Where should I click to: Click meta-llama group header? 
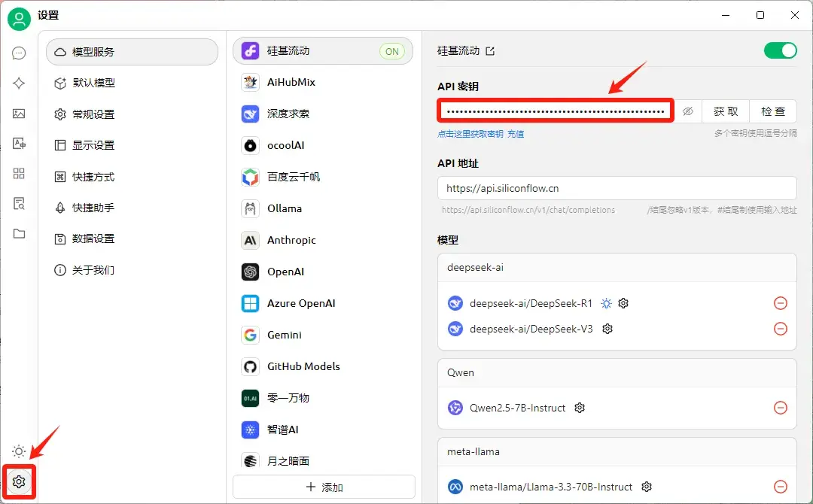click(617, 451)
